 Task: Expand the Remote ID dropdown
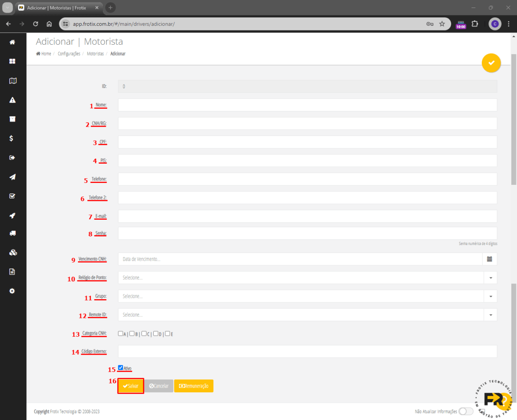click(x=490, y=315)
